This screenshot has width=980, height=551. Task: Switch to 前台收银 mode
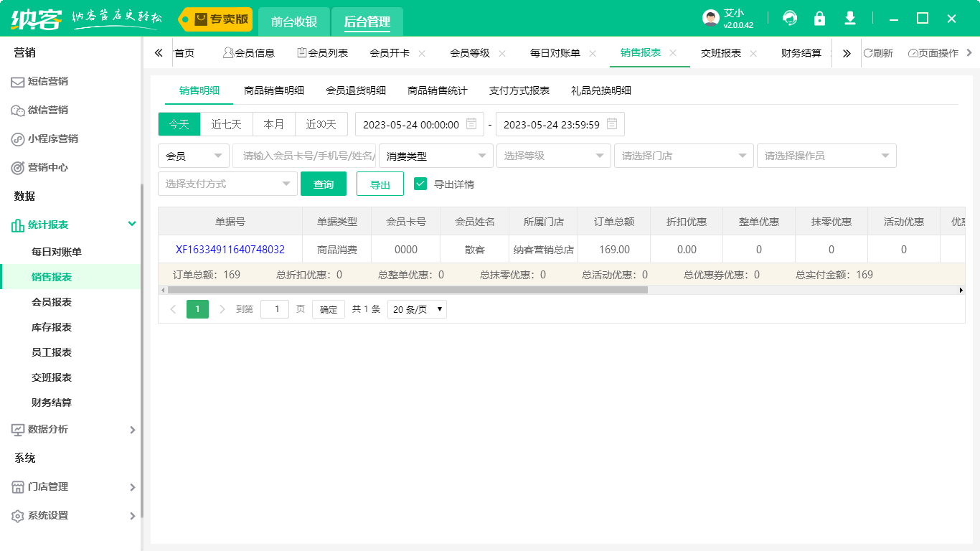point(294,22)
